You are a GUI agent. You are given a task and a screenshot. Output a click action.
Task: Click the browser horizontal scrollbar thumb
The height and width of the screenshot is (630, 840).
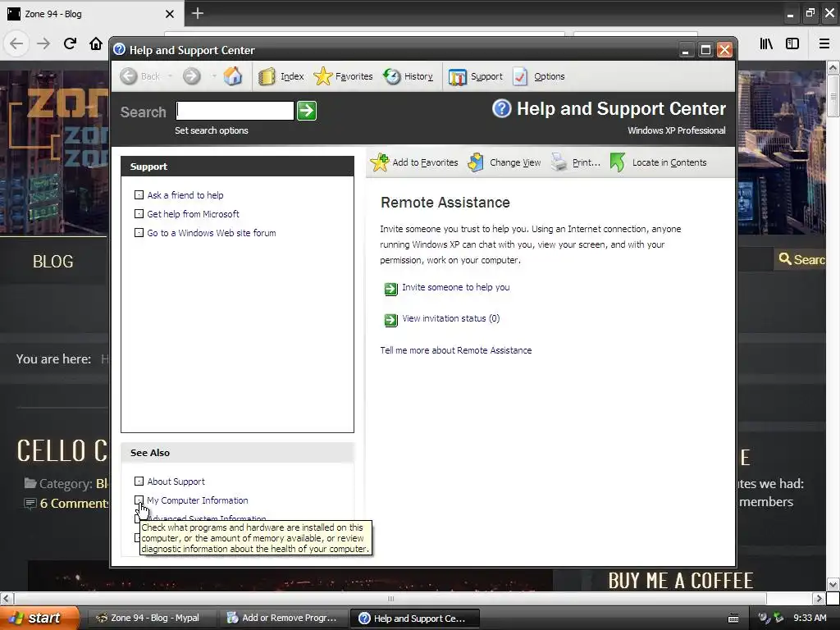pyautogui.click(x=390, y=598)
